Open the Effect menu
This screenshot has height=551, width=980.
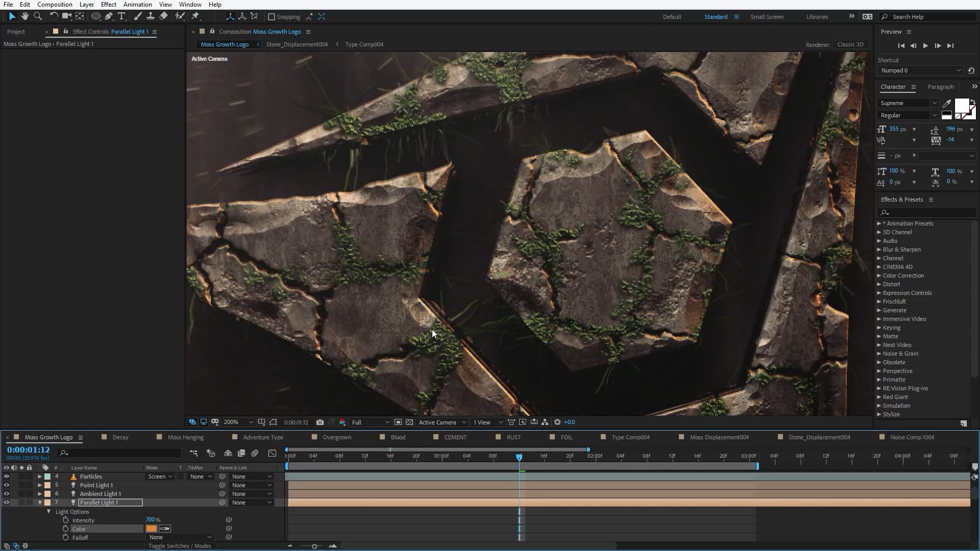coord(109,5)
